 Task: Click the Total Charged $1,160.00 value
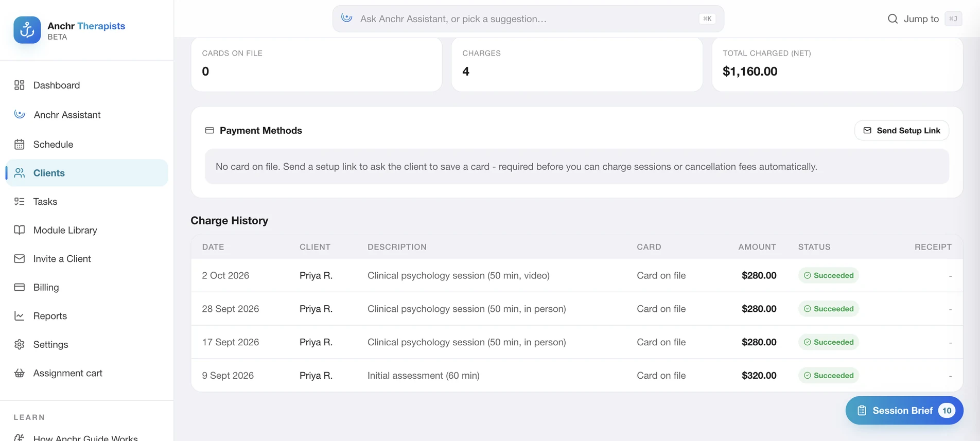pyautogui.click(x=750, y=71)
